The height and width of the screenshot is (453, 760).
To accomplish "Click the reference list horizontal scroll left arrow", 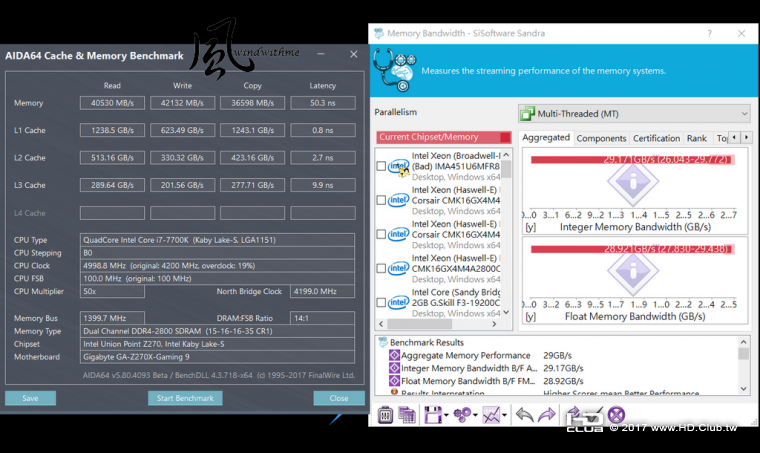I will 381,324.
